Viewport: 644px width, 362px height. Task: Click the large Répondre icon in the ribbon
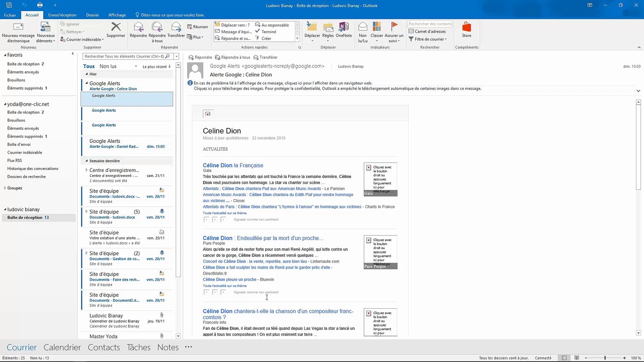[138, 30]
